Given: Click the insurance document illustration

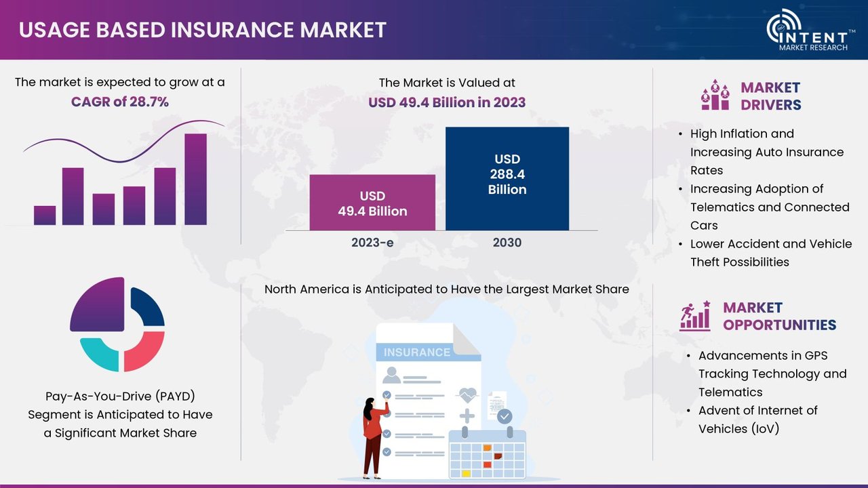Looking at the screenshot, I should [x=427, y=400].
